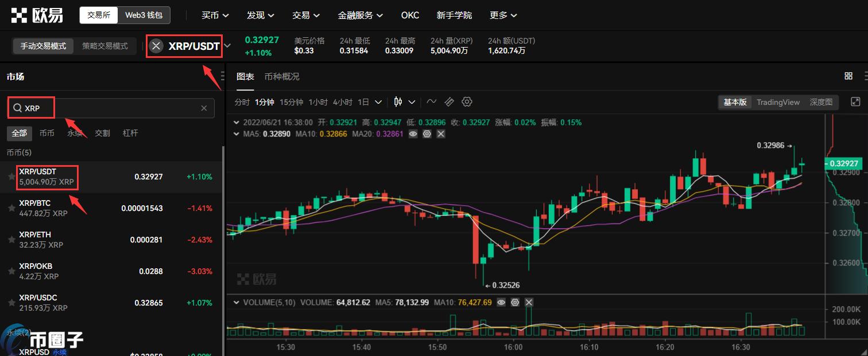Set chart interval to 1小时

click(318, 102)
